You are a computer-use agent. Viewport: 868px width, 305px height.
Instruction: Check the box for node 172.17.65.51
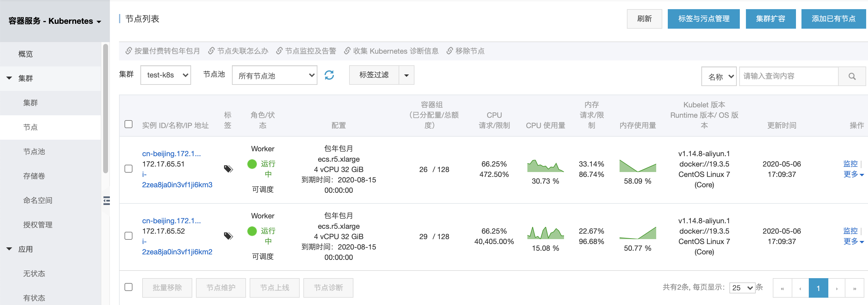pyautogui.click(x=128, y=169)
